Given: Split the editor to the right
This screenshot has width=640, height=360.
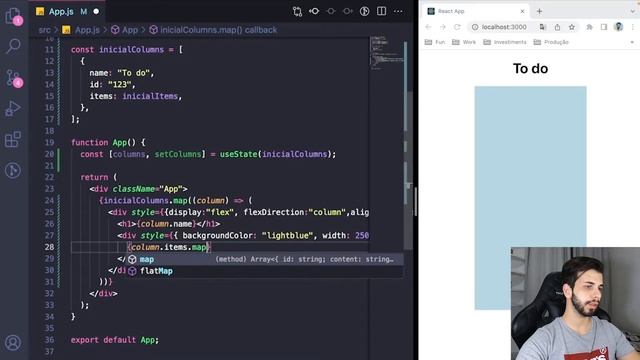Looking at the screenshot, I should (x=381, y=11).
